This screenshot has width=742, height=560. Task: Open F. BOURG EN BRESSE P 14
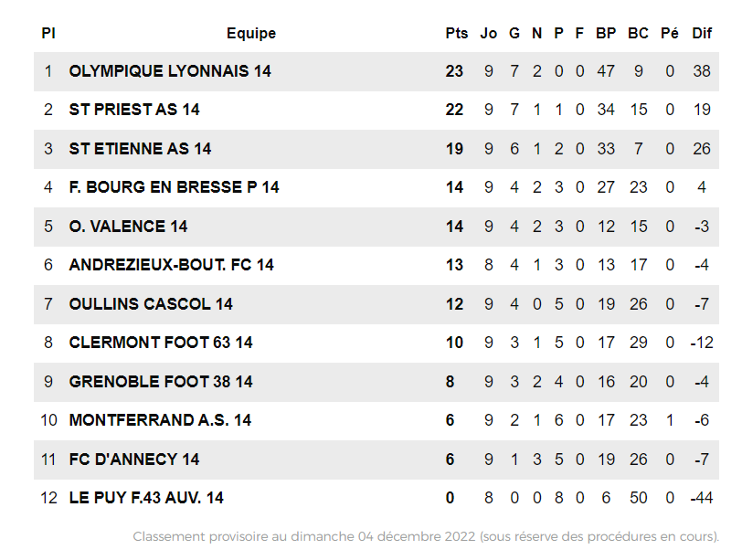[174, 187]
